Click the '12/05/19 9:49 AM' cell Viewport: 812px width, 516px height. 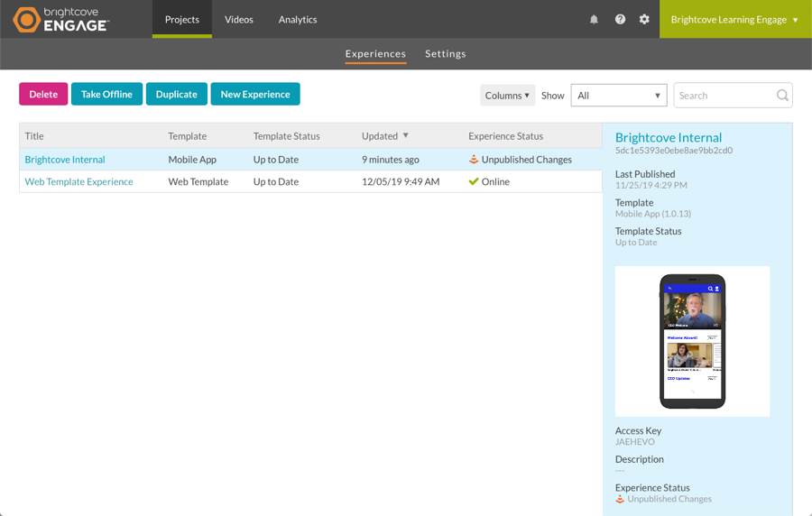401,181
